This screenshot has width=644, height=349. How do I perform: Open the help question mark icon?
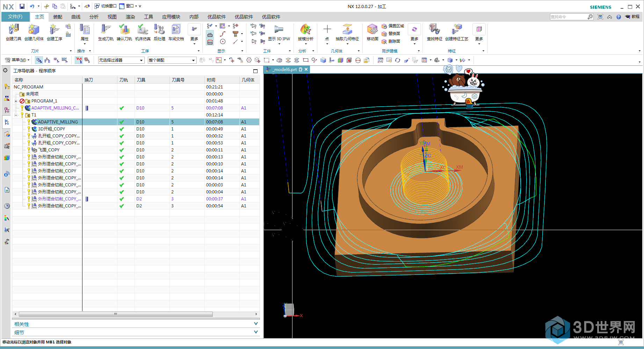[x=618, y=17]
